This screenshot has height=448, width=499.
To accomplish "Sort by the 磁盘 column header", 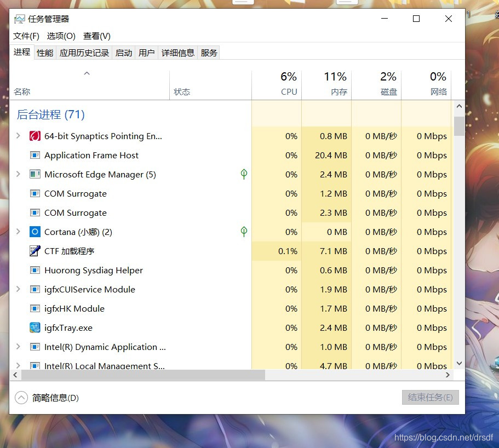I will 376,85.
